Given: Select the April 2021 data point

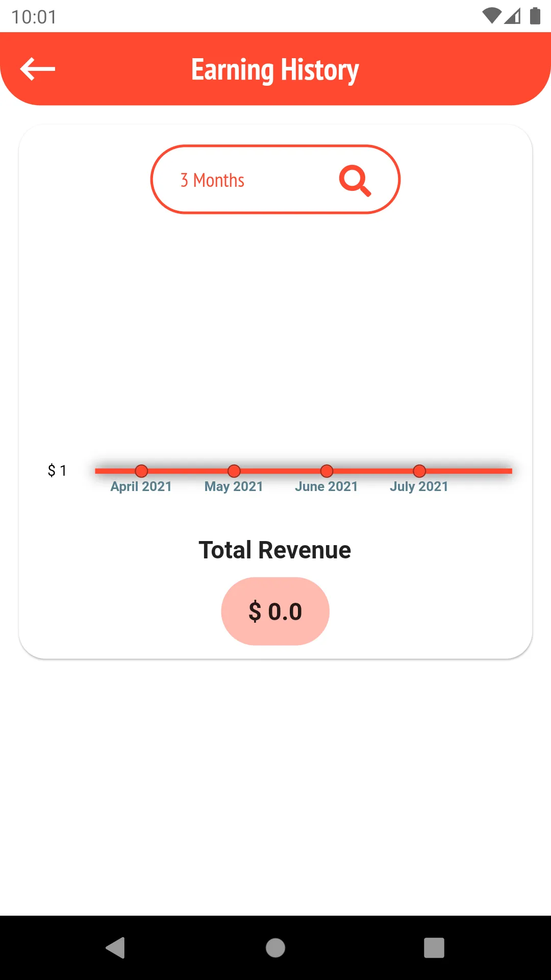Looking at the screenshot, I should pyautogui.click(x=141, y=471).
